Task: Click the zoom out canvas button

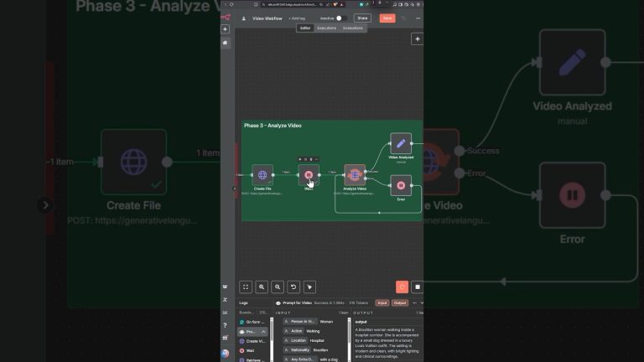Action: click(x=278, y=287)
